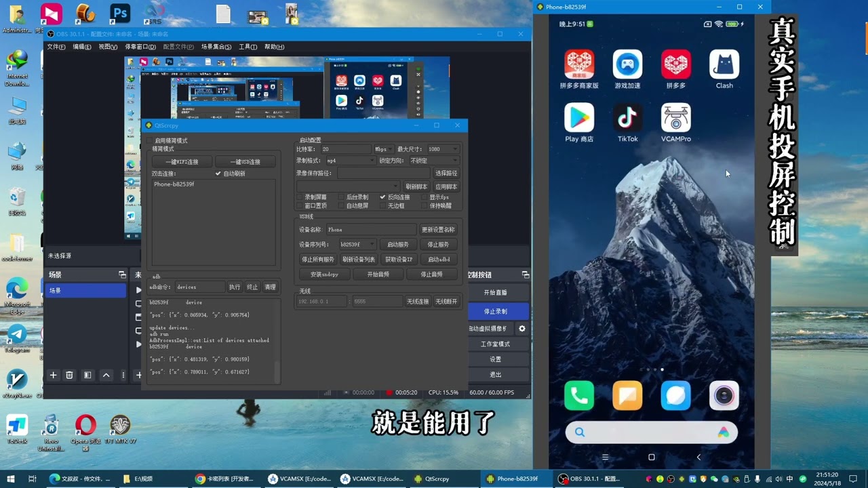Viewport: 868px width, 488px height.
Task: Open OBS 帮助(H) menu
Action: point(274,47)
